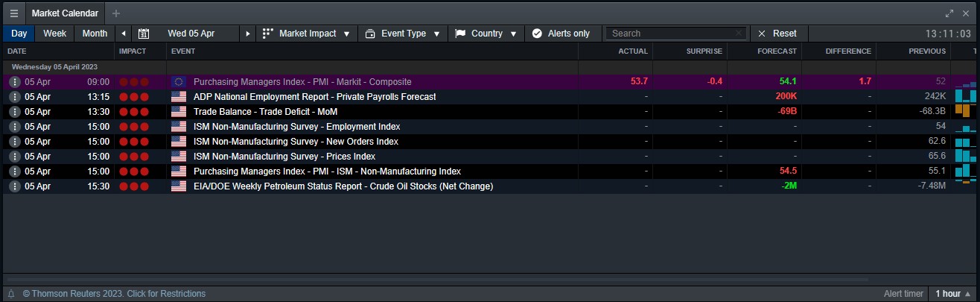Viewport: 980px width, 302px height.
Task: Advance to next day with right arrow
Action: [248, 34]
